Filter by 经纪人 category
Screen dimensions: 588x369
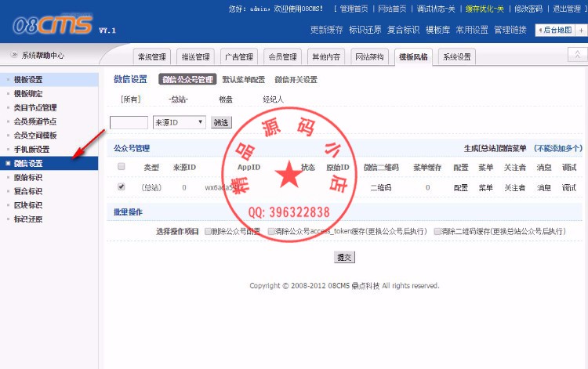[x=273, y=99]
